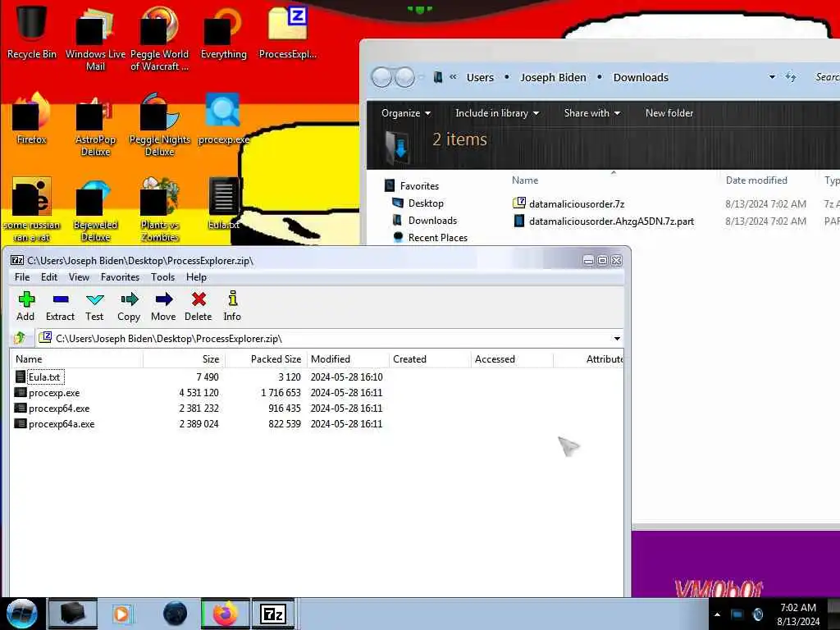Open the Info toolbar icon
Viewport: 840px width, 630px height.
click(x=232, y=306)
